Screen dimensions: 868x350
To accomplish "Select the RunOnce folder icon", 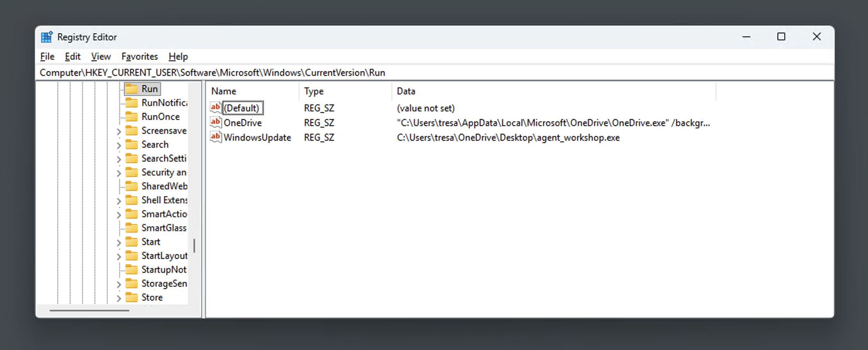I will (132, 117).
